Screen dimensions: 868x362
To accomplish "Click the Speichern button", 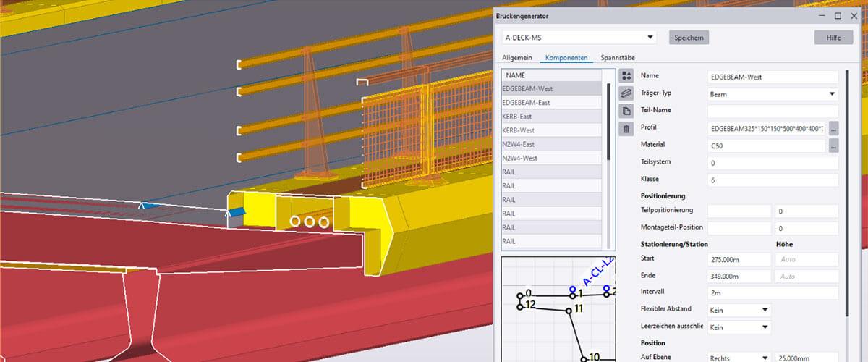I will [x=688, y=37].
